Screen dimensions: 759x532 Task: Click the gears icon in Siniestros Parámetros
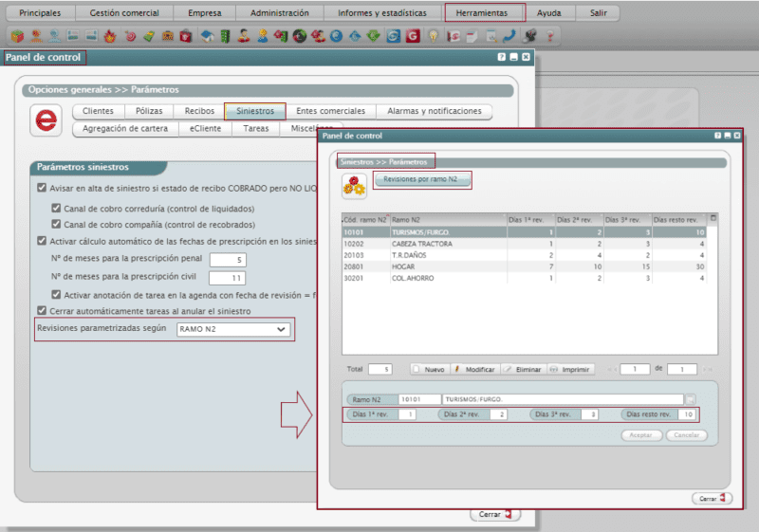tap(355, 186)
